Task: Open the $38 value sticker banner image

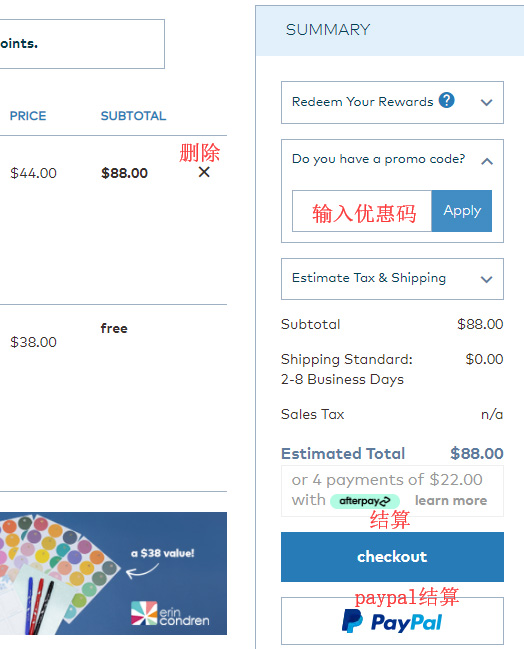Action: pos(113,574)
